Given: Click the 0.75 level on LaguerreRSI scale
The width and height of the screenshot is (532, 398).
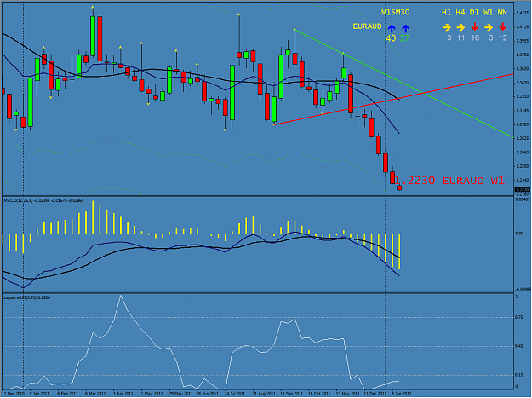Looking at the screenshot, I should tap(518, 318).
